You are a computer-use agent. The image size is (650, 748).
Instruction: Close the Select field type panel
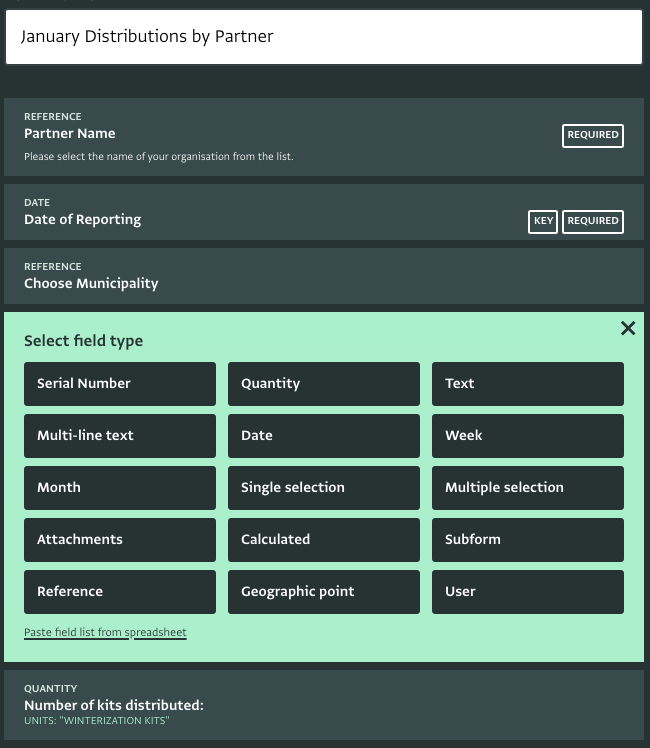coord(628,328)
